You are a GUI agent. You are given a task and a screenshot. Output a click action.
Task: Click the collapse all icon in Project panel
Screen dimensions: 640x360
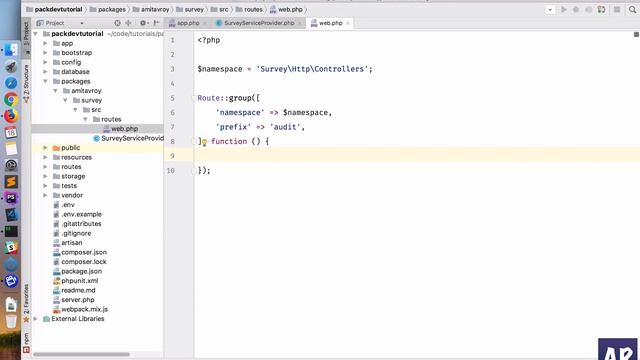pyautogui.click(x=129, y=23)
